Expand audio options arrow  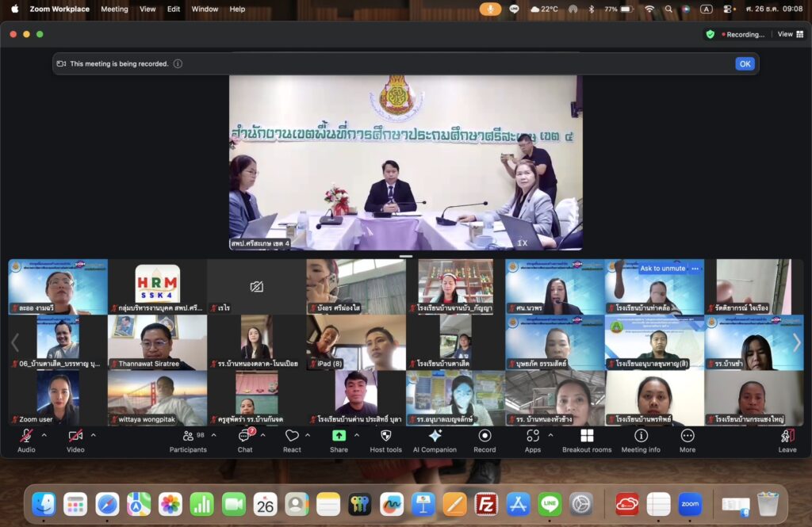point(44,435)
